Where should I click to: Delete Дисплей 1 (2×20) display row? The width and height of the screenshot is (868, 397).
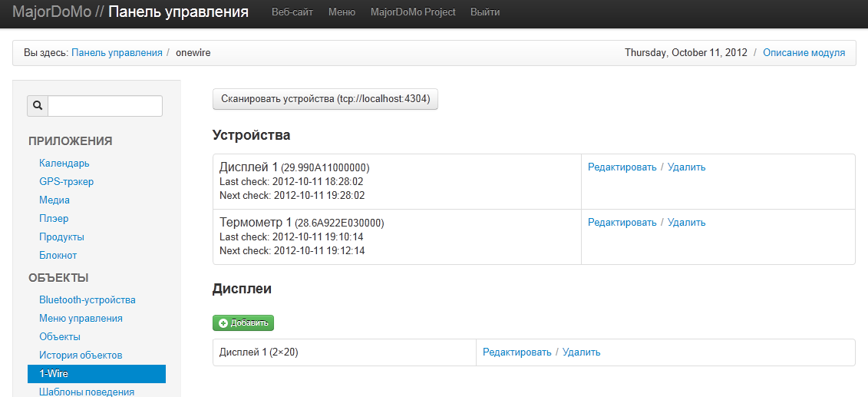click(x=581, y=352)
